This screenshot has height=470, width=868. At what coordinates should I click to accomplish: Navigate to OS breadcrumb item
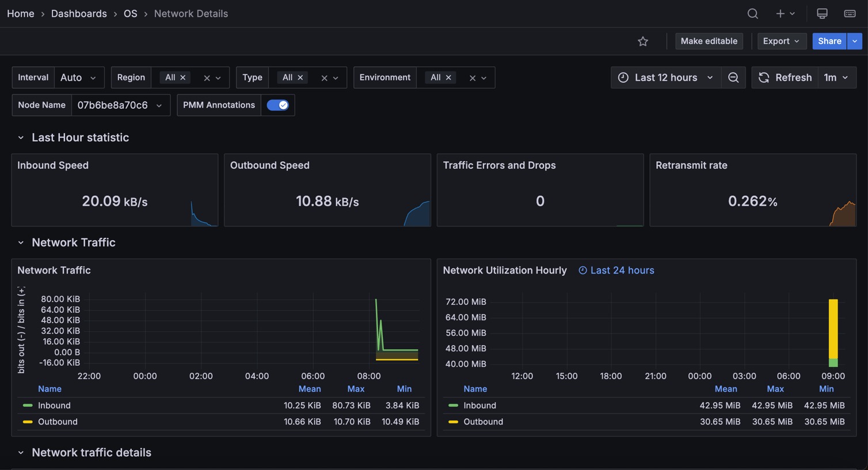tap(130, 13)
